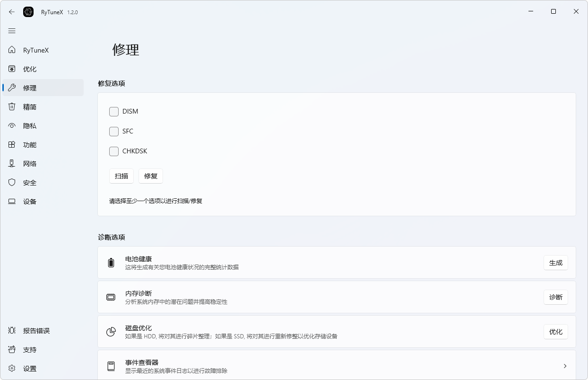Open the 设备 monitor icon

point(11,201)
